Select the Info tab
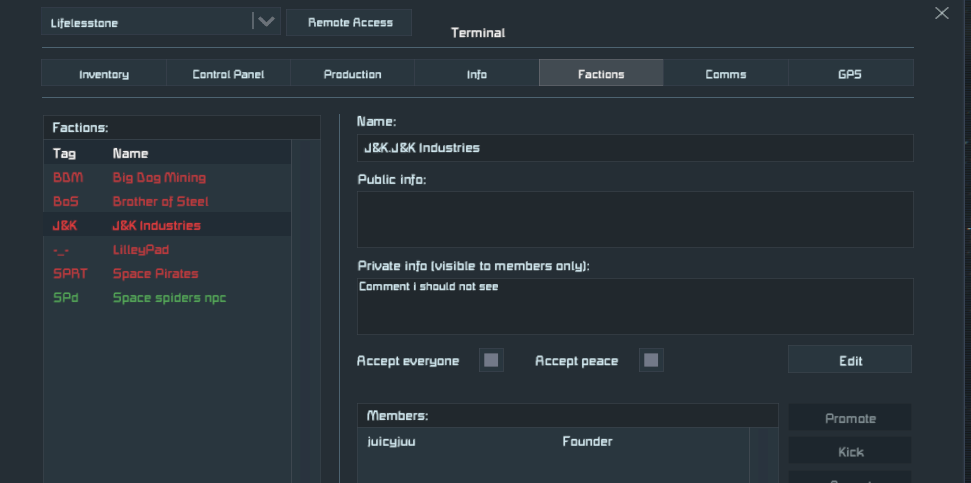Image resolution: width=971 pixels, height=483 pixels. [477, 74]
